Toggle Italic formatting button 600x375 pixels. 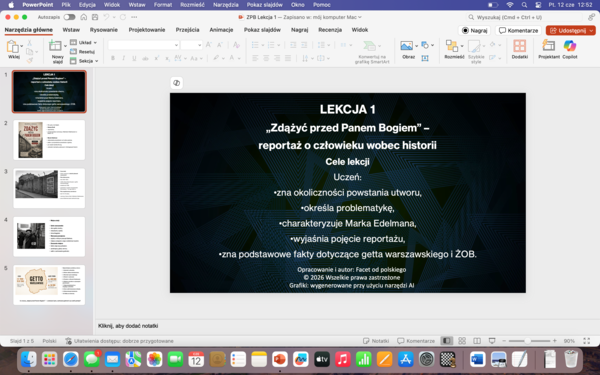coord(123,58)
